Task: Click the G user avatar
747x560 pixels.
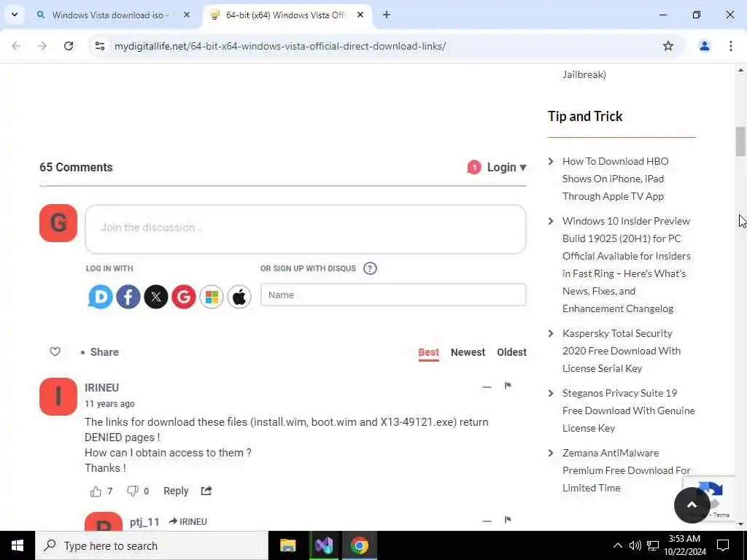Action: [58, 223]
